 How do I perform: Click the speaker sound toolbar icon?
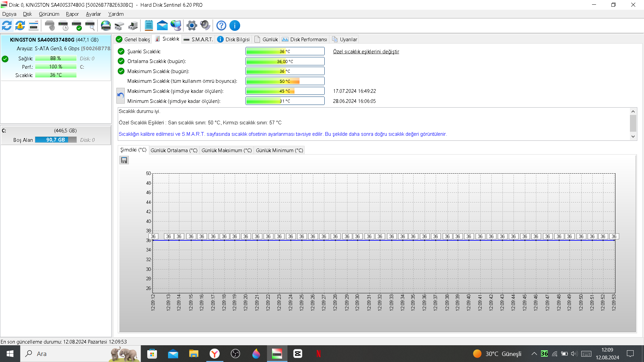point(205,25)
